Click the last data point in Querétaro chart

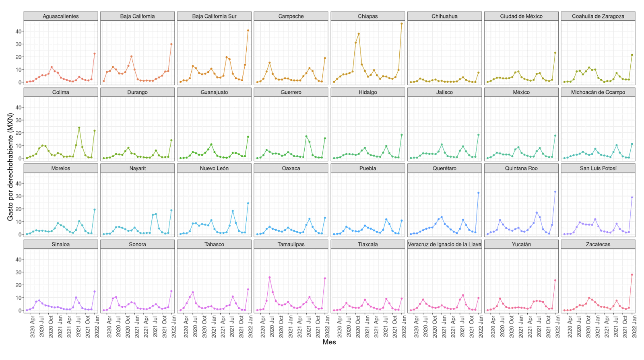478,193
